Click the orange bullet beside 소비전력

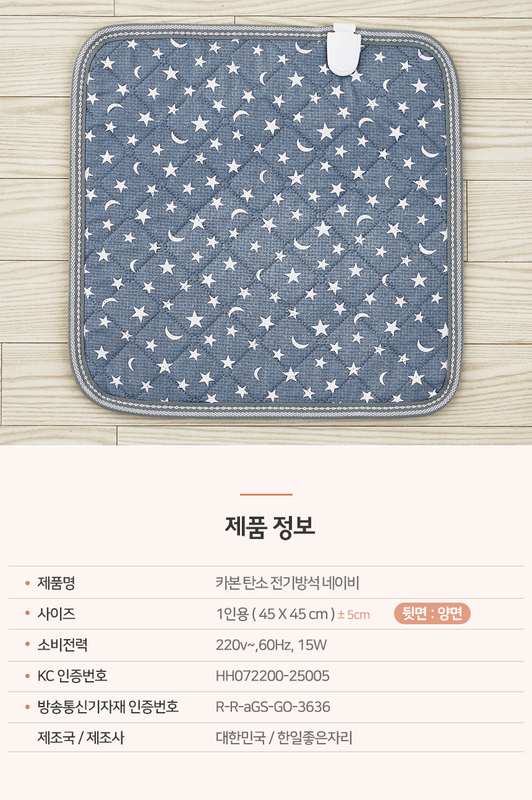click(x=27, y=645)
